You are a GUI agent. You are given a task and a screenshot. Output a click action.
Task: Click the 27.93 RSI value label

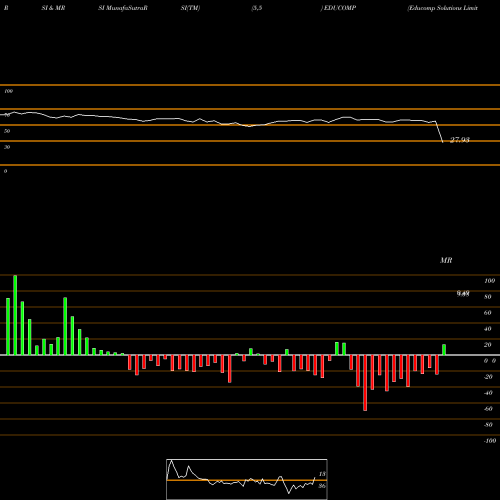point(460,140)
